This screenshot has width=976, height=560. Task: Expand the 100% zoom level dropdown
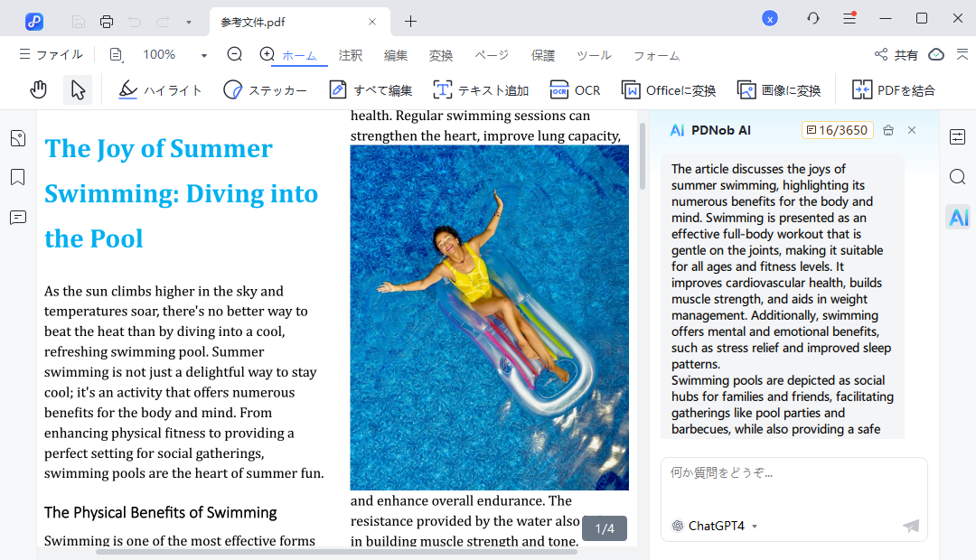click(x=203, y=55)
